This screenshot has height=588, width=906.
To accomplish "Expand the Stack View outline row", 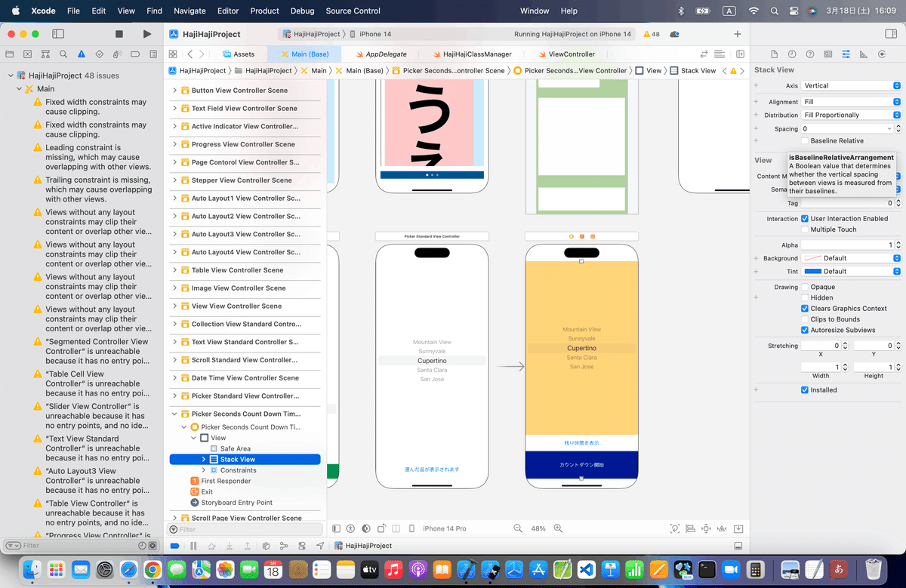I will point(204,460).
